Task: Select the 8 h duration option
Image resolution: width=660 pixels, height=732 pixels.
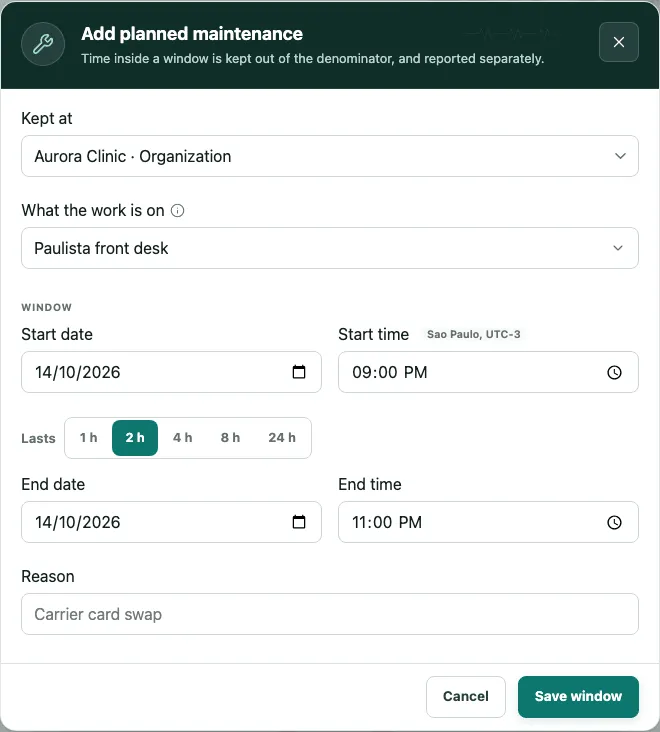Action: click(230, 438)
